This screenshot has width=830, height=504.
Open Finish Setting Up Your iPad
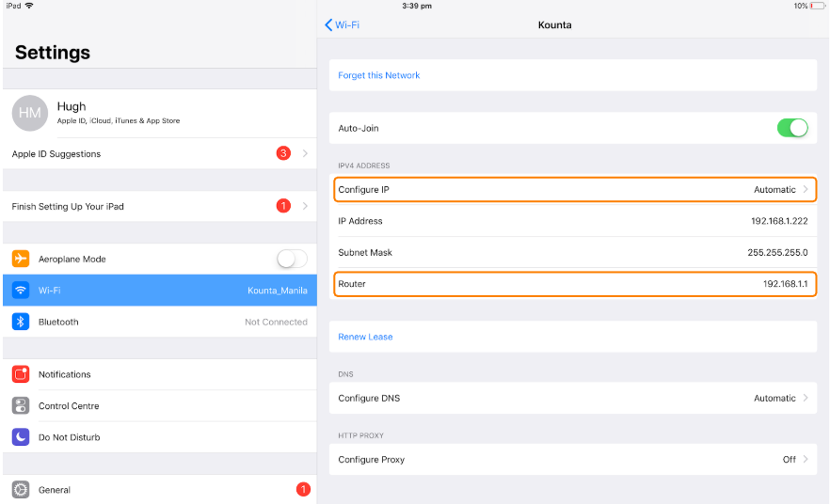[160, 206]
